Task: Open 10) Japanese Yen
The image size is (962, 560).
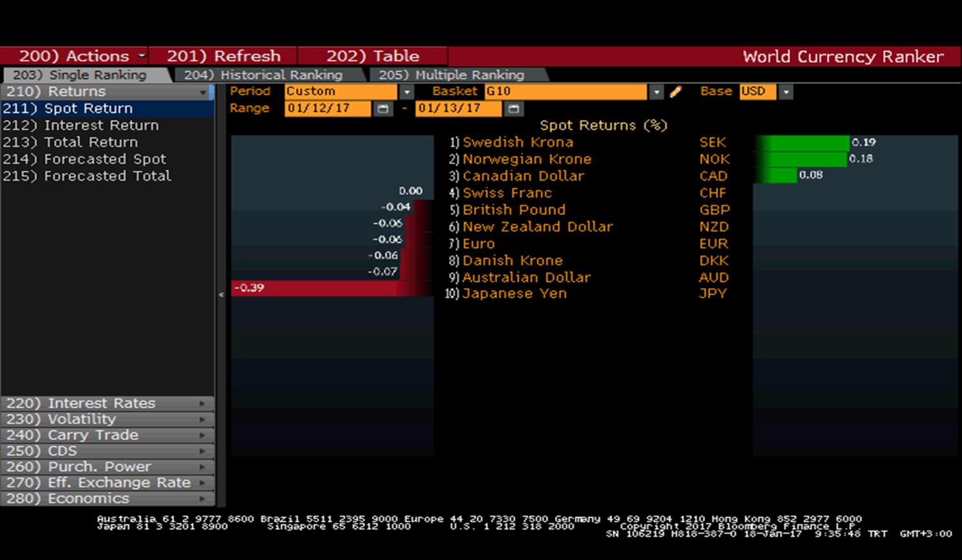Action: [506, 294]
